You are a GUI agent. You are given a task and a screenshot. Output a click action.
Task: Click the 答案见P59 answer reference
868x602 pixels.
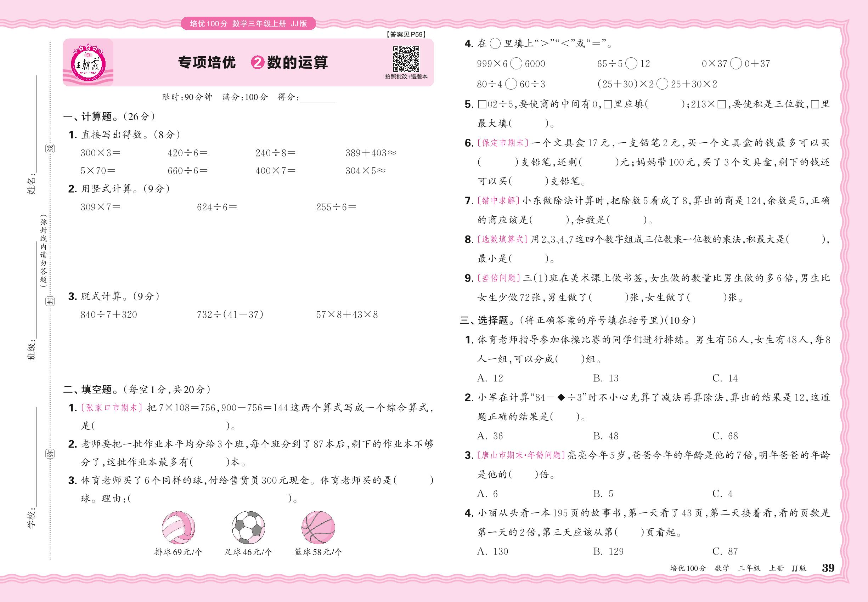[x=406, y=34]
